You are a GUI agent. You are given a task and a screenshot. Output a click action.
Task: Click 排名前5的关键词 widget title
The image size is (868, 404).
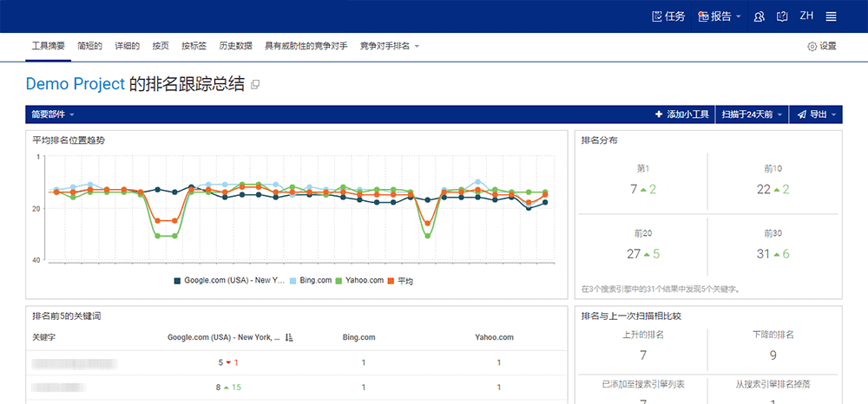[67, 316]
